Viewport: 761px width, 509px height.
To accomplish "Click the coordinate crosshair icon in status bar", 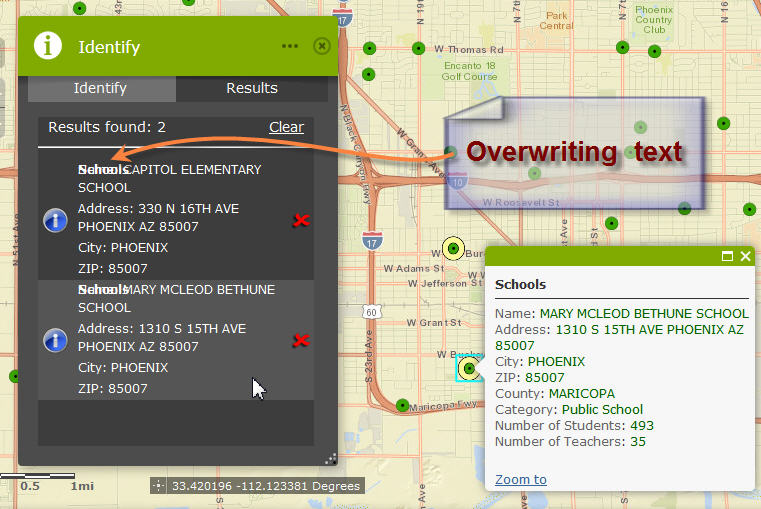I will [x=158, y=486].
